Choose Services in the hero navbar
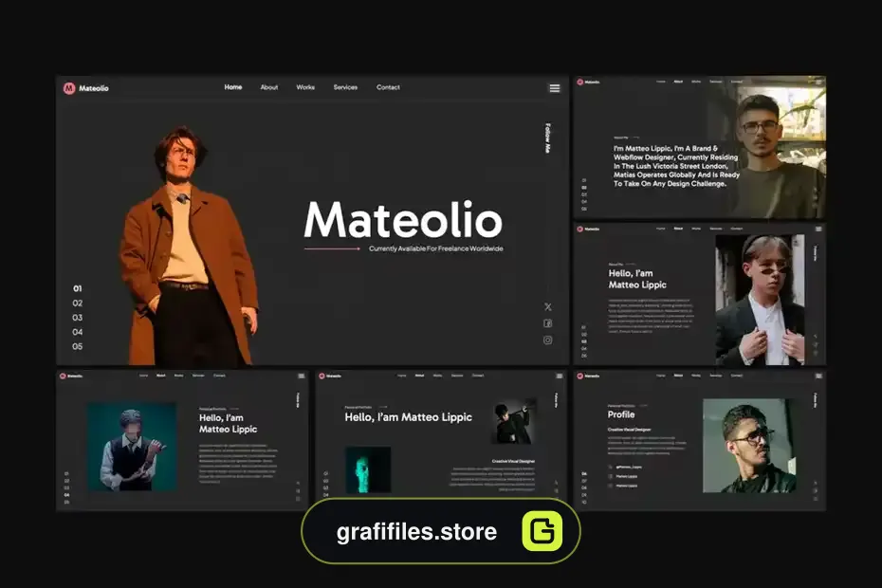This screenshot has width=882, height=588. [x=345, y=87]
